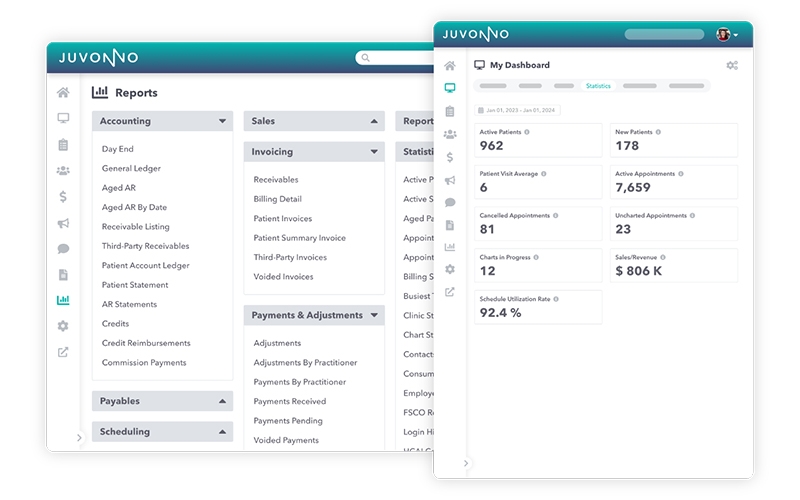Open Aged AR By Date report
The height and width of the screenshot is (500, 800).
tap(134, 207)
